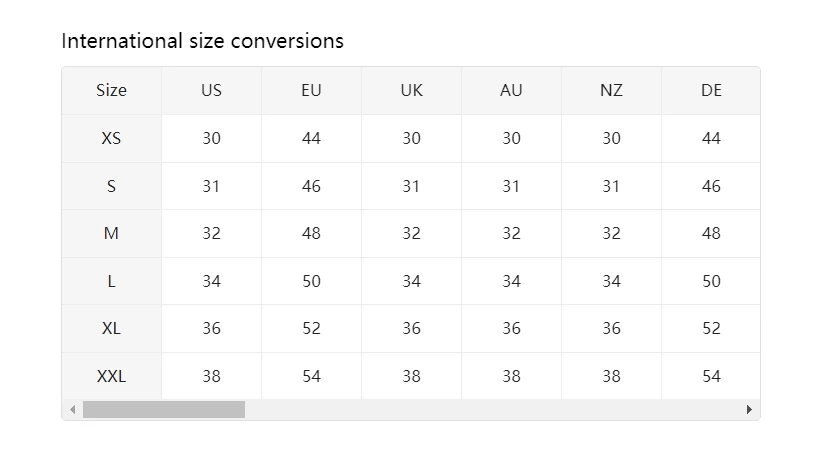Select the AU column header
The image size is (817, 456).
(511, 90)
